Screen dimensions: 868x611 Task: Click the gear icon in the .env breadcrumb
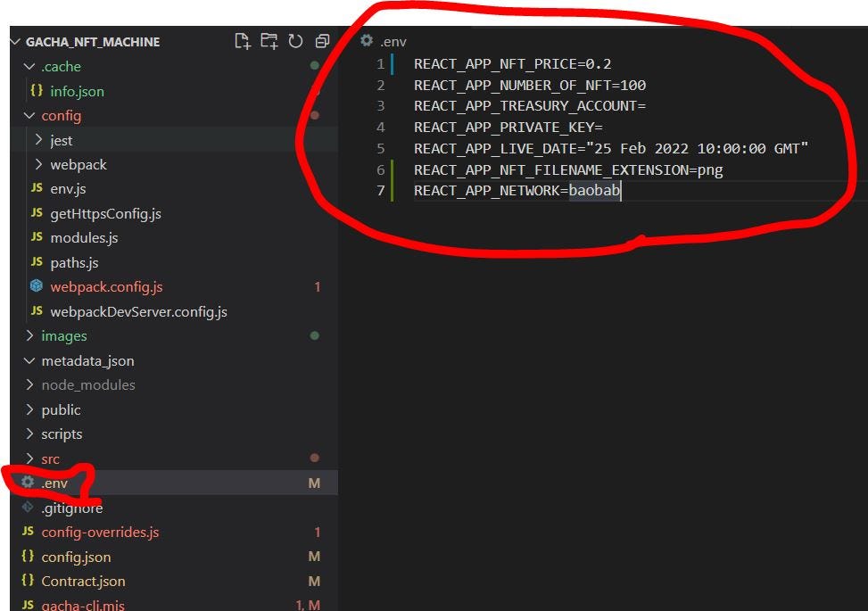(367, 40)
